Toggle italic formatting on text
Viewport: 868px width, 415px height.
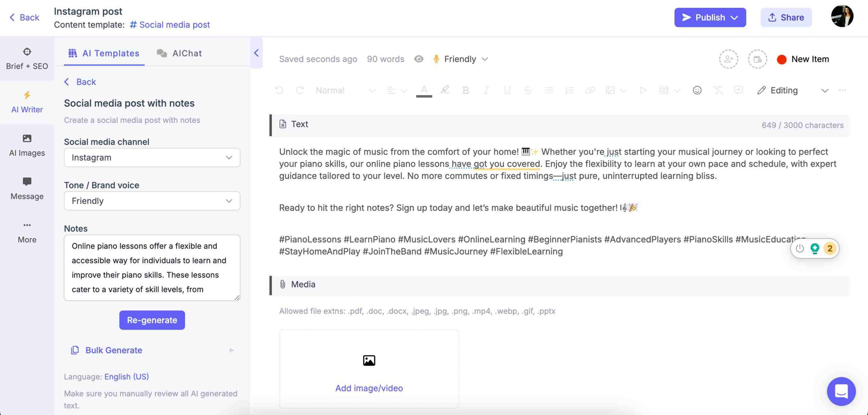(485, 90)
